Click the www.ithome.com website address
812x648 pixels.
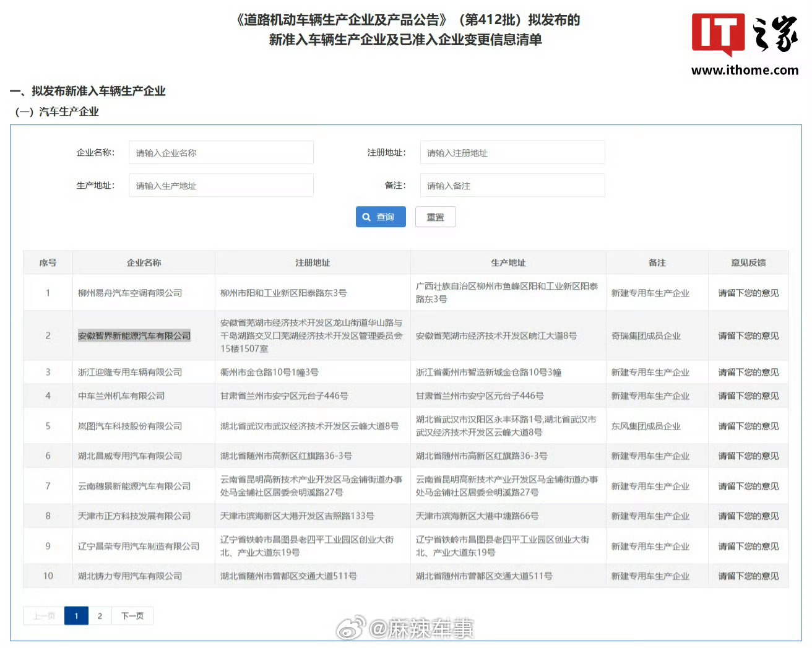coord(745,70)
